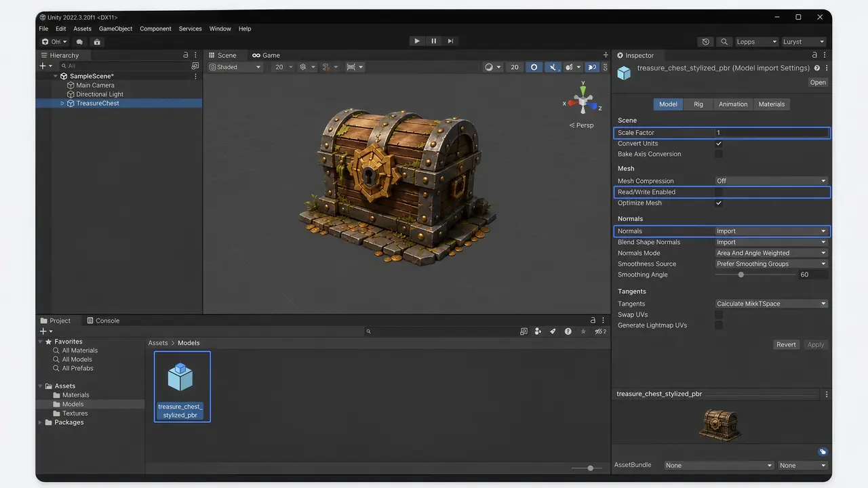Viewport: 868px width, 488px height.
Task: Click the Project panel help icon
Action: (568, 331)
